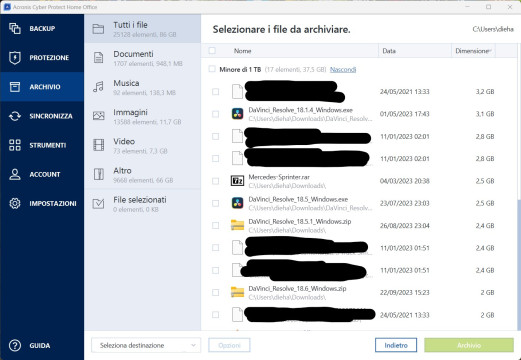The width and height of the screenshot is (521, 360).
Task: Click the Video film strip icon
Action: (98, 145)
